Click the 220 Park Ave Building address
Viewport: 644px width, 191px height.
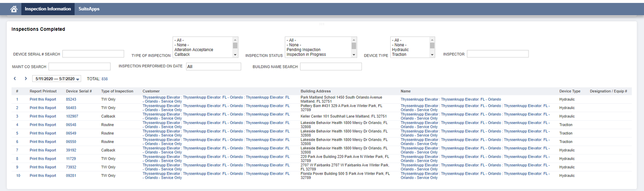345,159
